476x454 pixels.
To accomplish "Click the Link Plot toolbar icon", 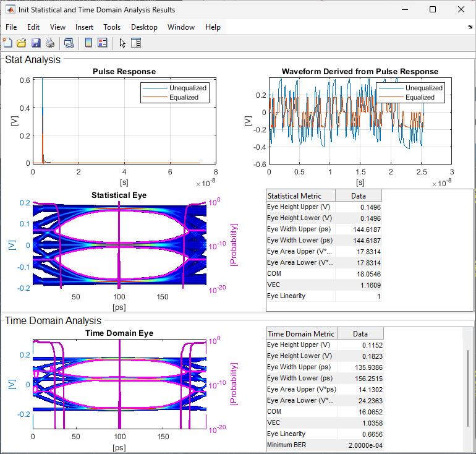I will 69,43.
